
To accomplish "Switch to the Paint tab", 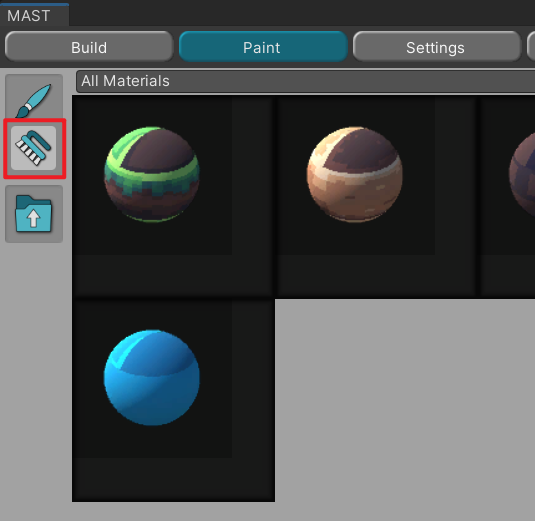I will click(x=263, y=47).
